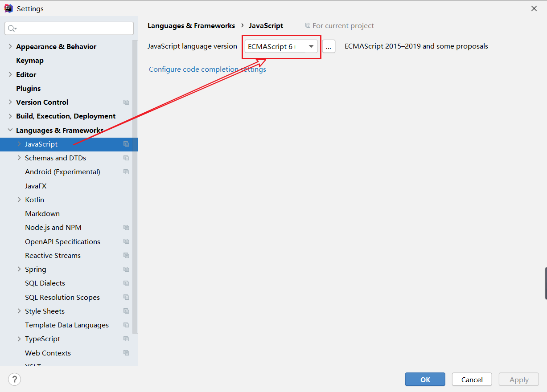
Task: Expand the Kotlin settings node
Action: click(x=19, y=200)
